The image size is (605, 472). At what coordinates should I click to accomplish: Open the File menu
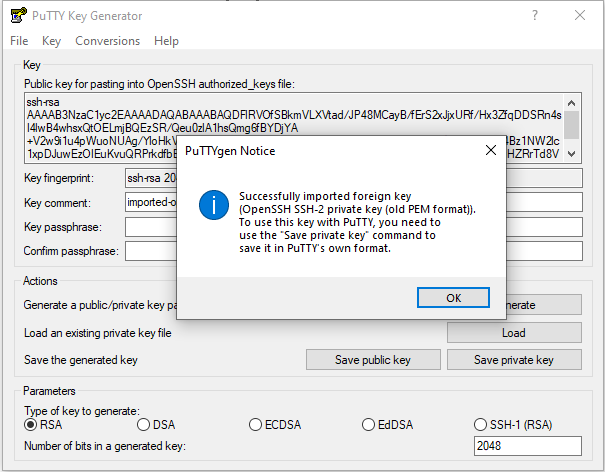pyautogui.click(x=19, y=41)
